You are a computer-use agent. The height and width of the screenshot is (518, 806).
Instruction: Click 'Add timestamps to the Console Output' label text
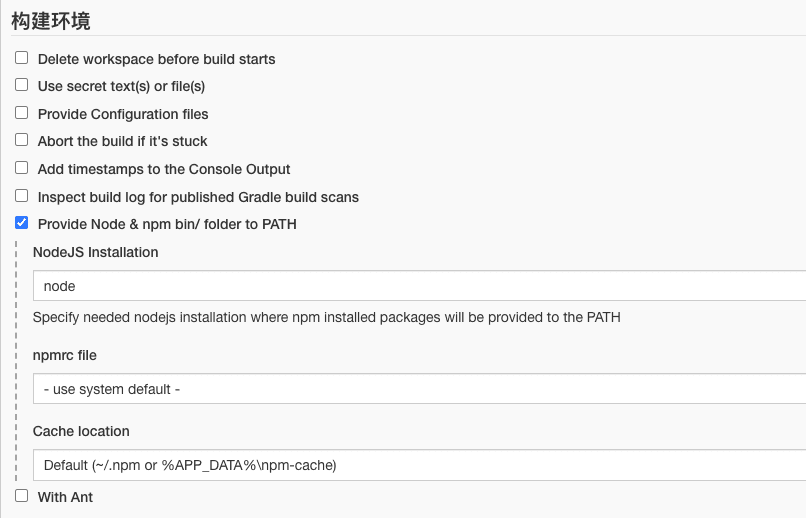coord(164,170)
